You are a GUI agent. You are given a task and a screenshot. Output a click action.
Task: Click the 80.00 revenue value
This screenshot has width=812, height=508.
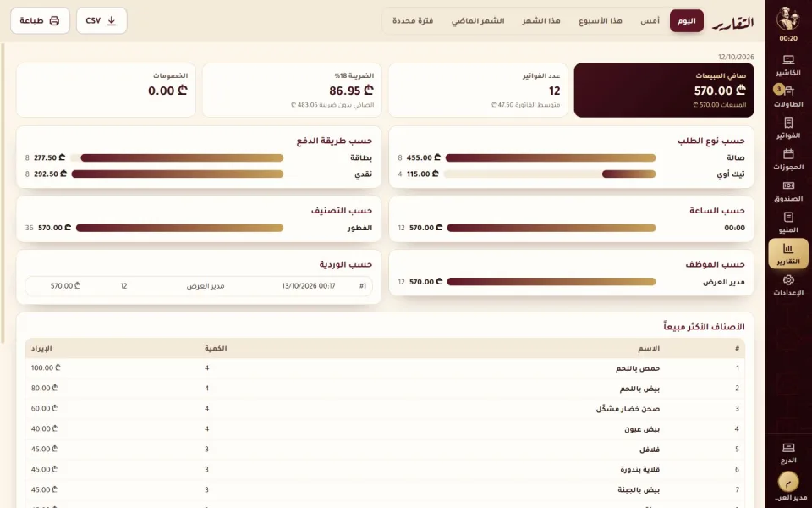pos(44,388)
